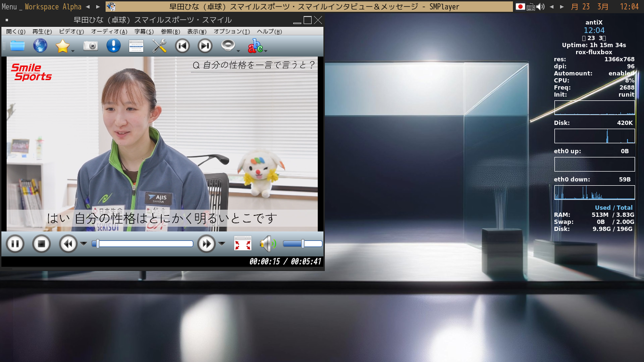Open the keyboard tray icon
The height and width of the screenshot is (362, 644).
coord(531,7)
